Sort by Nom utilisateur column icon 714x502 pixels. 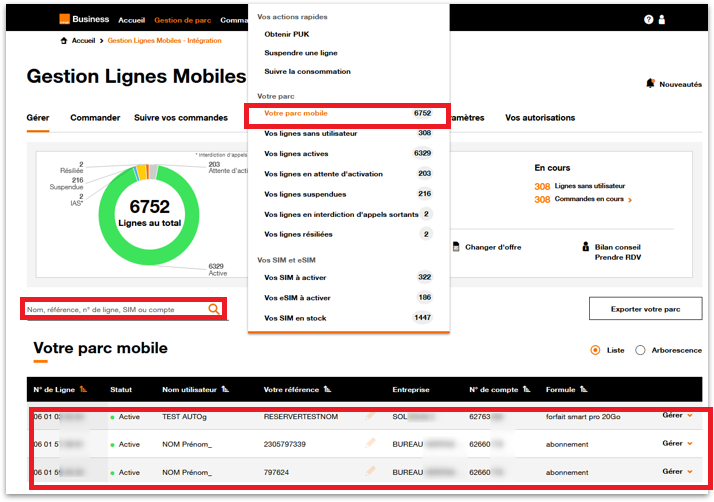[225, 389]
